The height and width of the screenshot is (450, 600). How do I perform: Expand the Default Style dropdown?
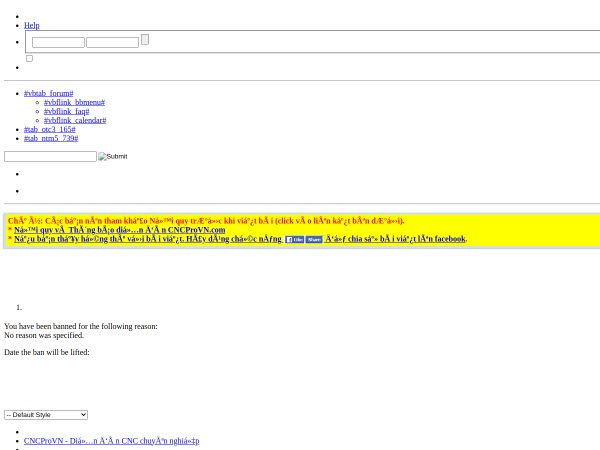pyautogui.click(x=46, y=415)
